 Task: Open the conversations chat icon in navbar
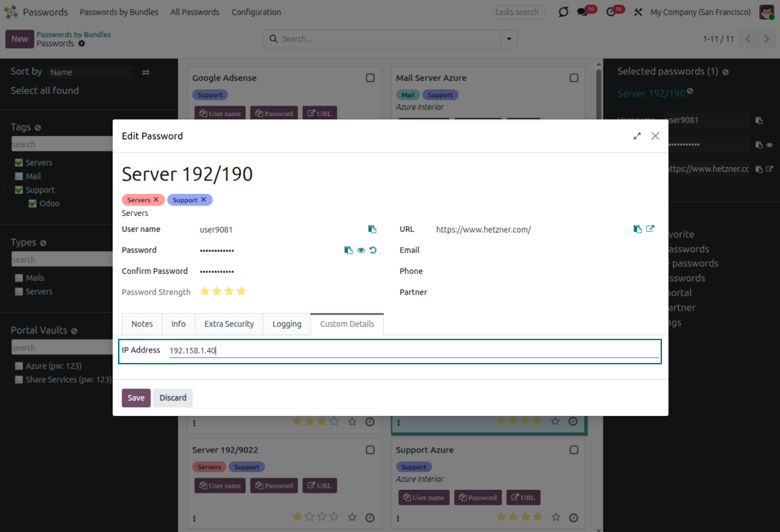tap(583, 12)
